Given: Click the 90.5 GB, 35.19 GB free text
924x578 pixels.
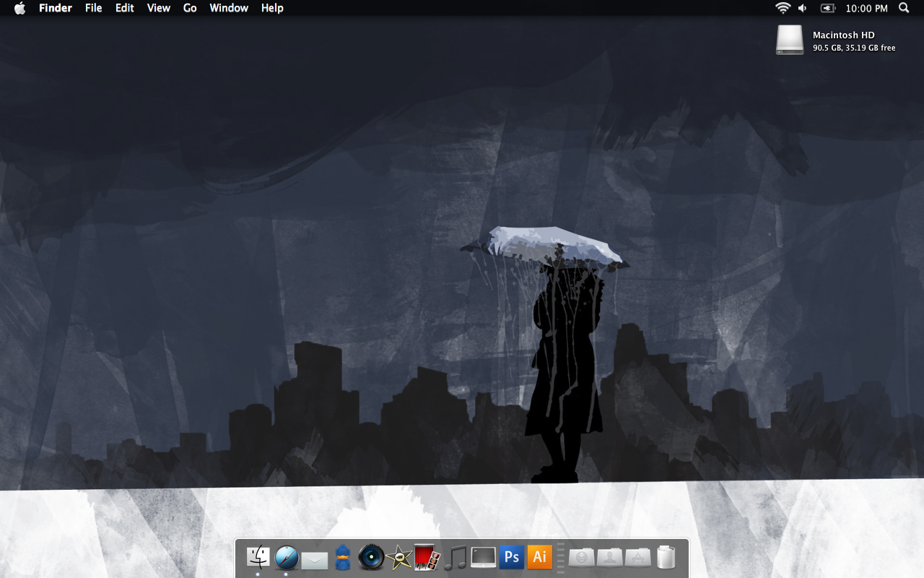Looking at the screenshot, I should (x=854, y=48).
